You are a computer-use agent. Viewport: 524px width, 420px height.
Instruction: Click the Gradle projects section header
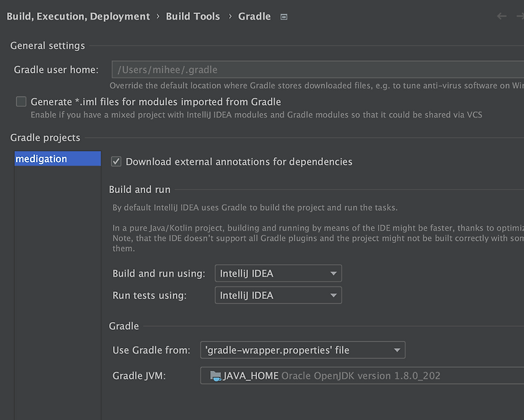[45, 138]
